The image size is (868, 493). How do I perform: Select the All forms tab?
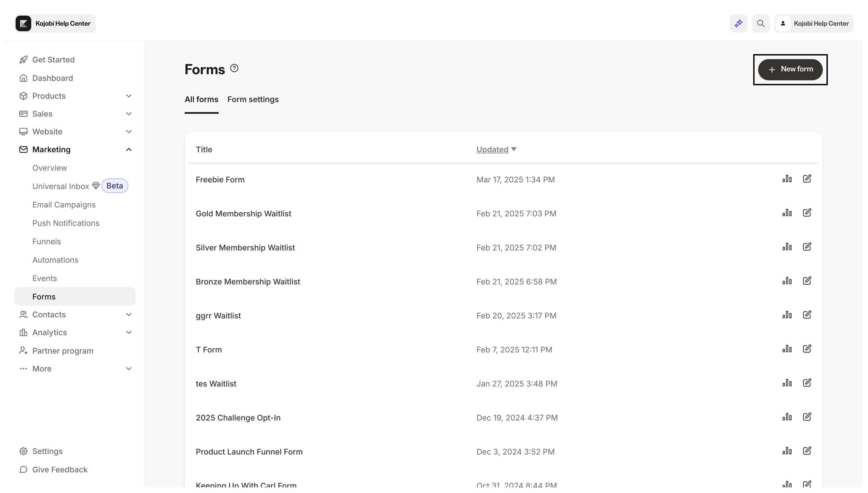(x=201, y=99)
